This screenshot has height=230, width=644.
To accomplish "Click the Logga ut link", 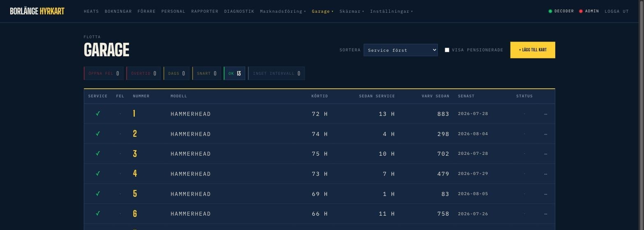I will pos(616,11).
